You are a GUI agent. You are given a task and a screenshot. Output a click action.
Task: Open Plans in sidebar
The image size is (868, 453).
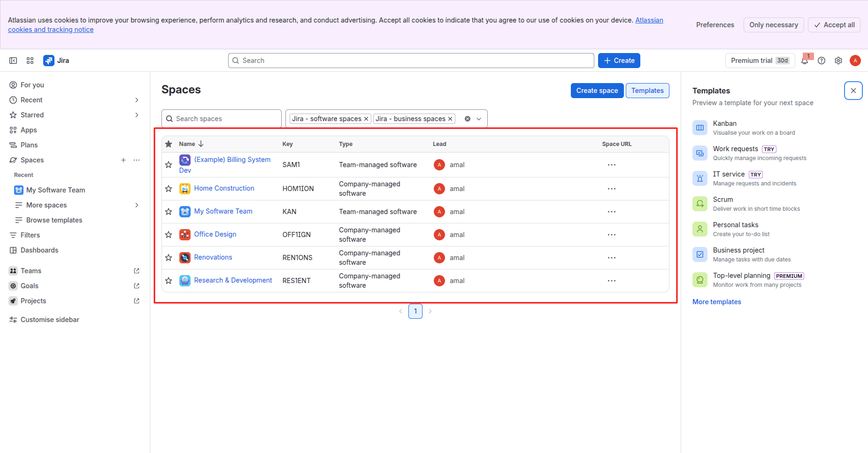click(x=75, y=145)
